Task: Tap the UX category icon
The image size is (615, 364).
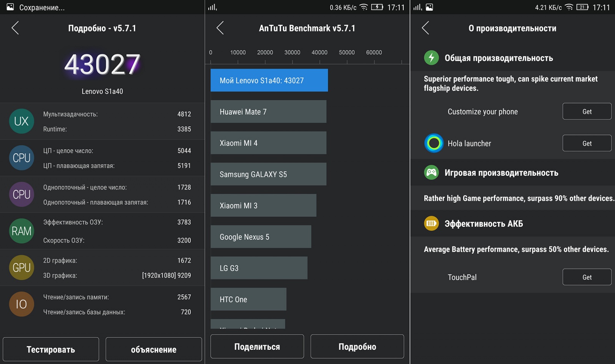Action: click(x=22, y=121)
